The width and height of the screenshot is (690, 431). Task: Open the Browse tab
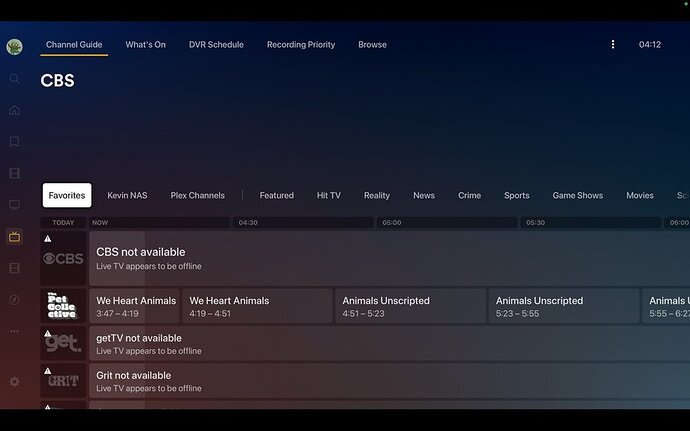click(x=372, y=44)
